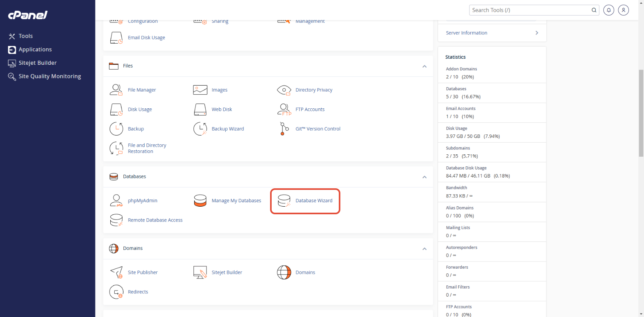644x317 pixels.
Task: Open the Applications sidebar icon
Action: 12,50
